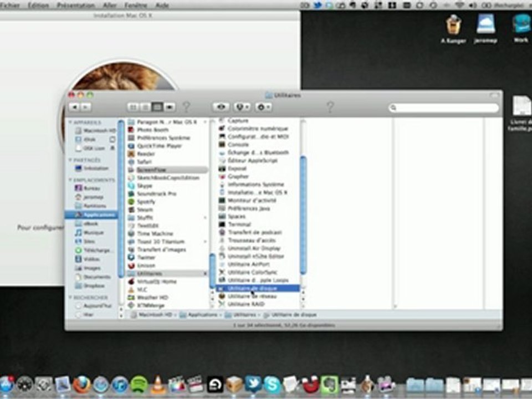
Task: Select Dropbox in sidebar
Action: (x=91, y=286)
